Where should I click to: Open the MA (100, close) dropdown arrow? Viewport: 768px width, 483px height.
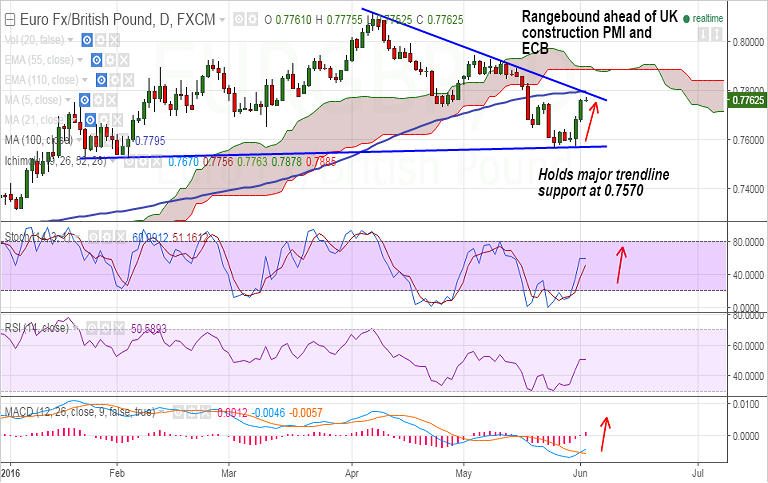tap(80, 141)
